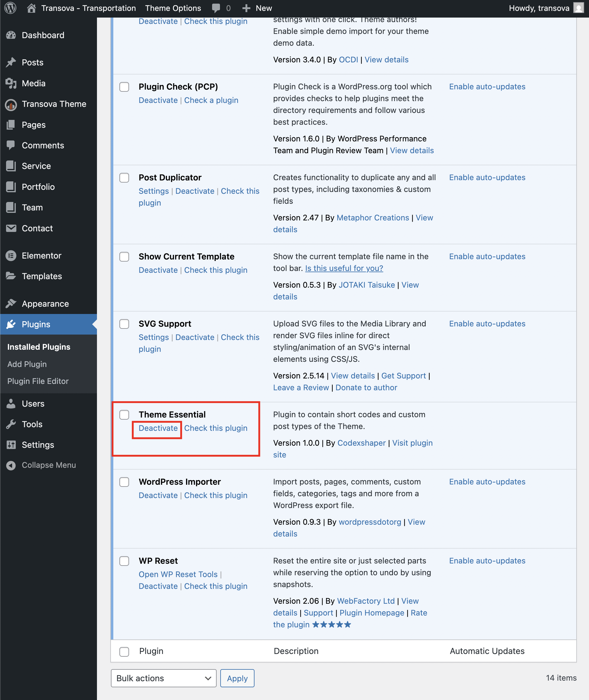Viewport: 589px width, 700px height.
Task: Click the Tools wrench icon
Action: tap(11, 424)
